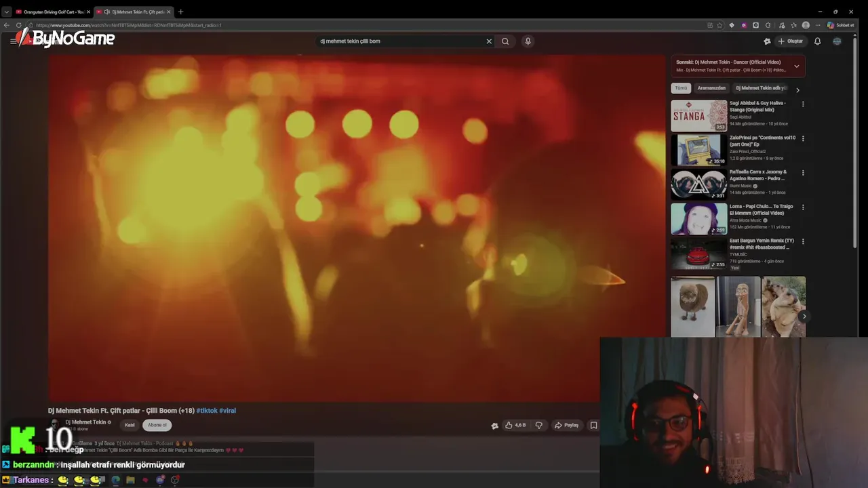The width and height of the screenshot is (868, 488).
Task: Open a new browser tab
Action: tap(180, 12)
